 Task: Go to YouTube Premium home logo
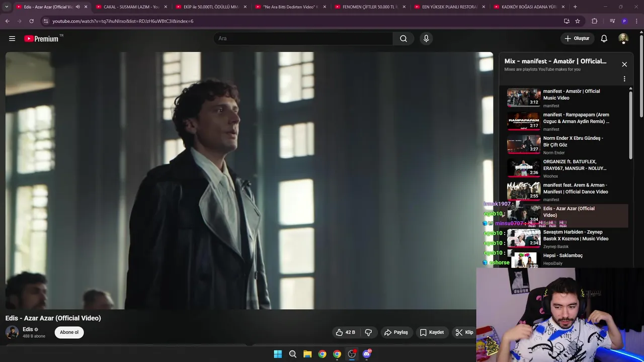click(42, 39)
